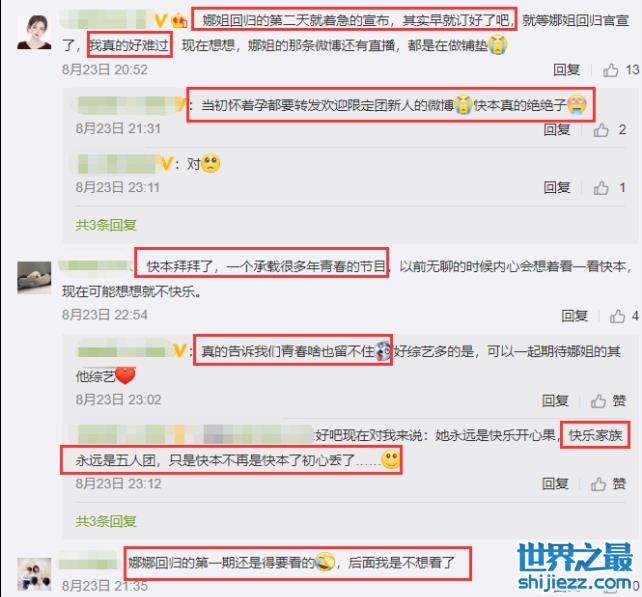642x597 pixels.
Task: Click 回复 under the 21:31 reply
Action: 557,129
